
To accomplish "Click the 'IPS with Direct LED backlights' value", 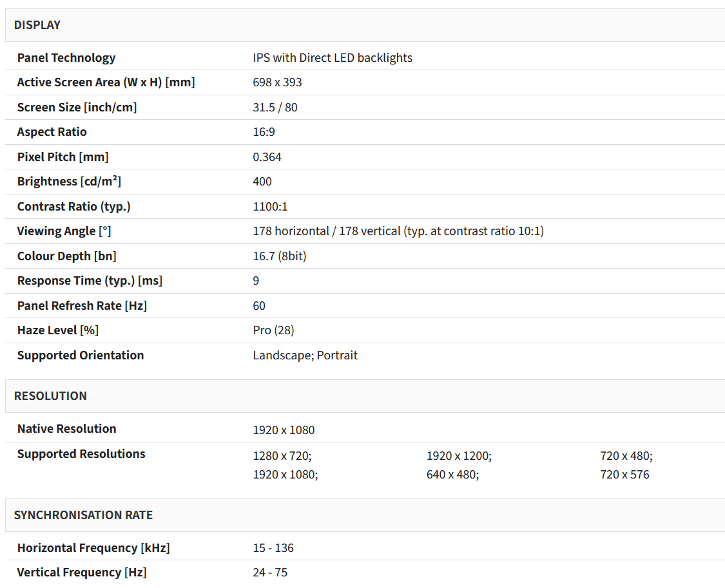I will tap(333, 58).
